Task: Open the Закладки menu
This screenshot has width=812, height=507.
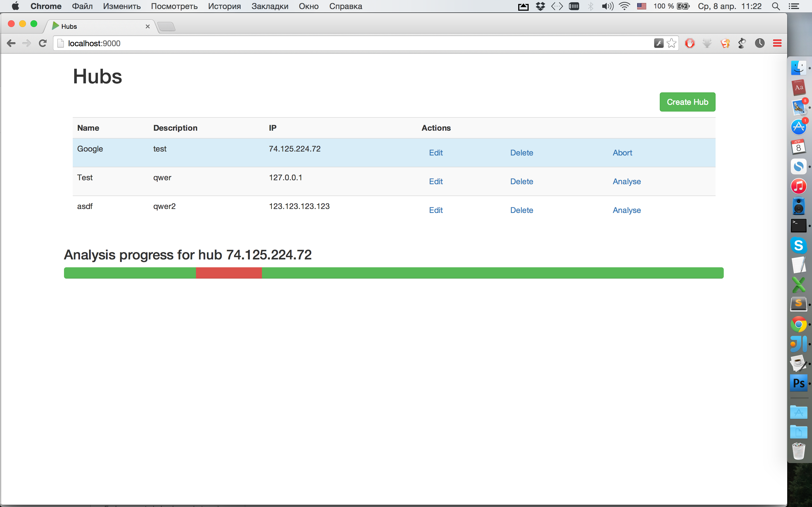Action: (x=270, y=6)
